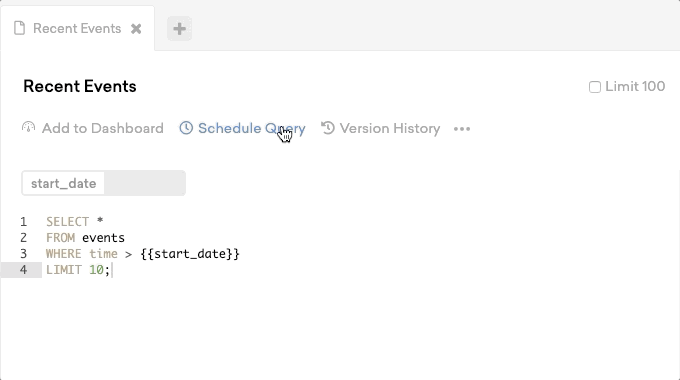Click line number 1 in editor gutter
Viewport: 680px width, 380px height.
tap(23, 222)
